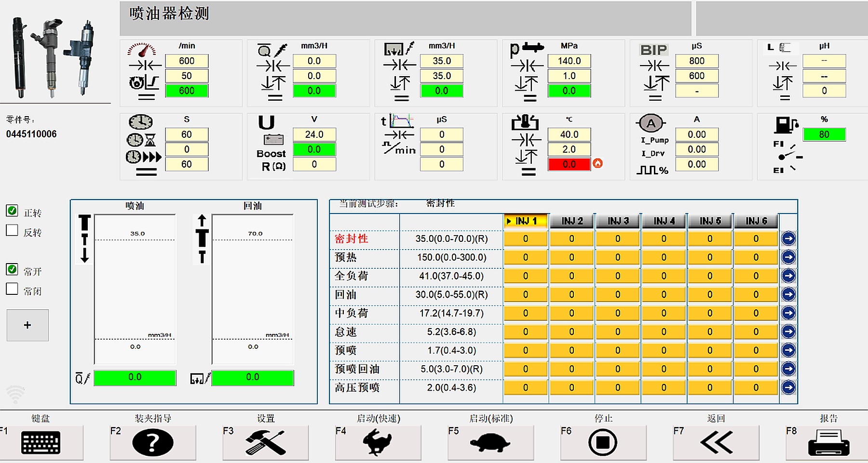This screenshot has height=463, width=868.
Task: Click the rail pressure P icon
Action: point(527,48)
